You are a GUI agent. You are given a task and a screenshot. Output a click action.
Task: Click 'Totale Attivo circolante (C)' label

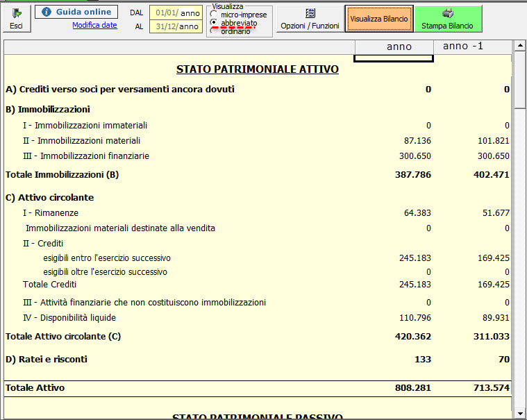[63, 337]
